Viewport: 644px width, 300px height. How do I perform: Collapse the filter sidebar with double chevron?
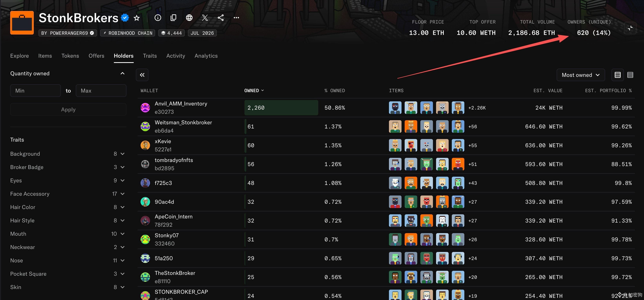point(142,75)
